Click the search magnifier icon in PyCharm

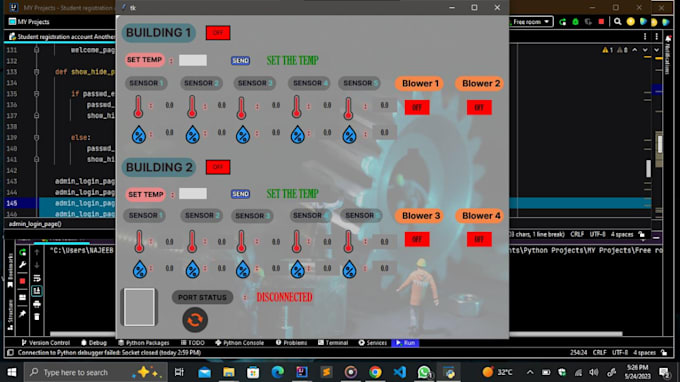[x=618, y=22]
